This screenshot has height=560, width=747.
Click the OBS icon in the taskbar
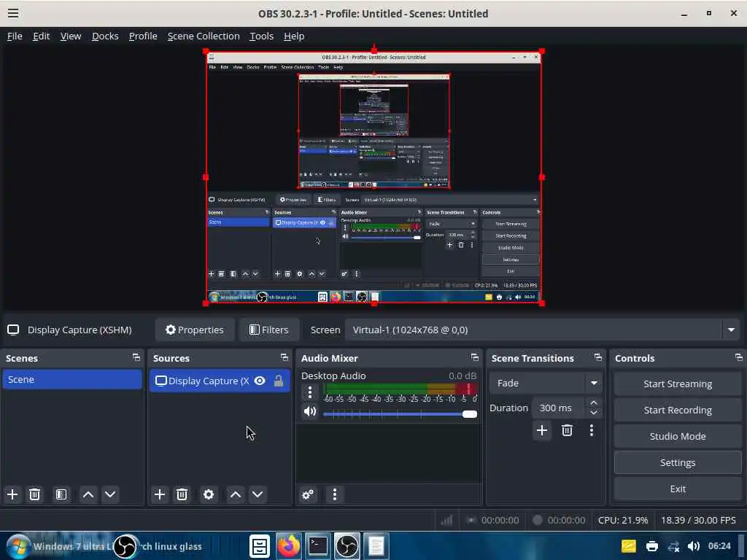point(347,545)
